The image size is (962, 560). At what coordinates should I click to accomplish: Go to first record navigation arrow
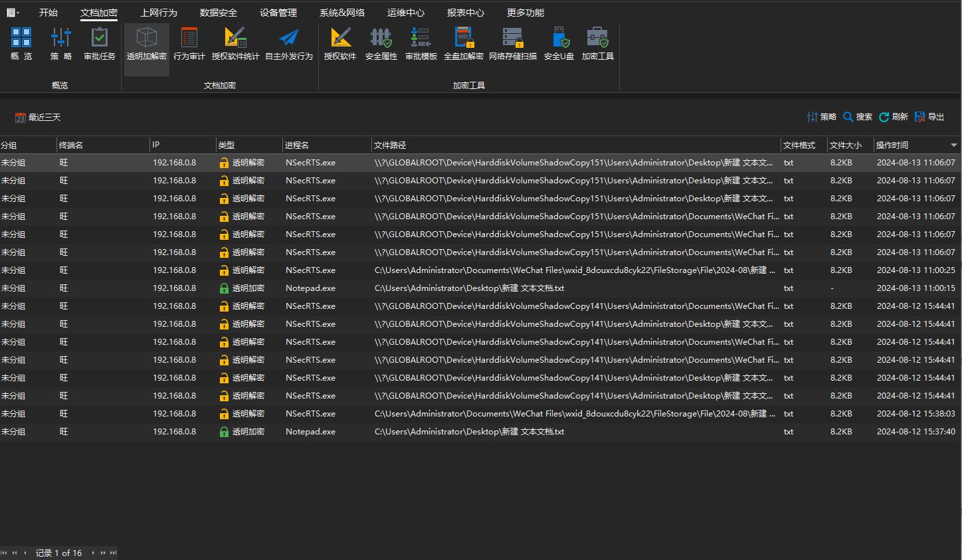pyautogui.click(x=4, y=553)
